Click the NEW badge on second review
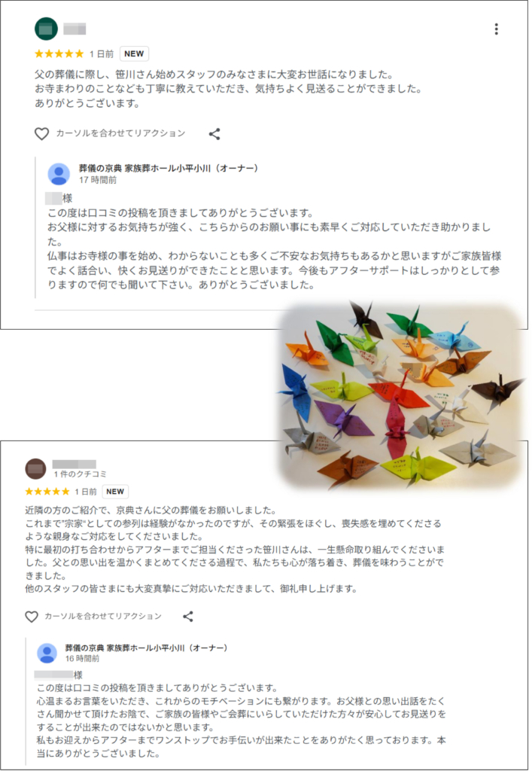The height and width of the screenshot is (771, 532). (115, 491)
